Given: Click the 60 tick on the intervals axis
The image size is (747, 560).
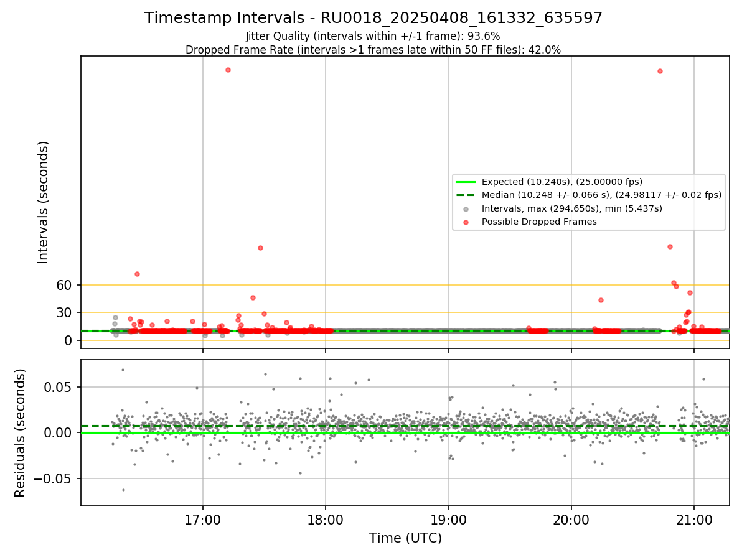Looking at the screenshot, I should [65, 285].
